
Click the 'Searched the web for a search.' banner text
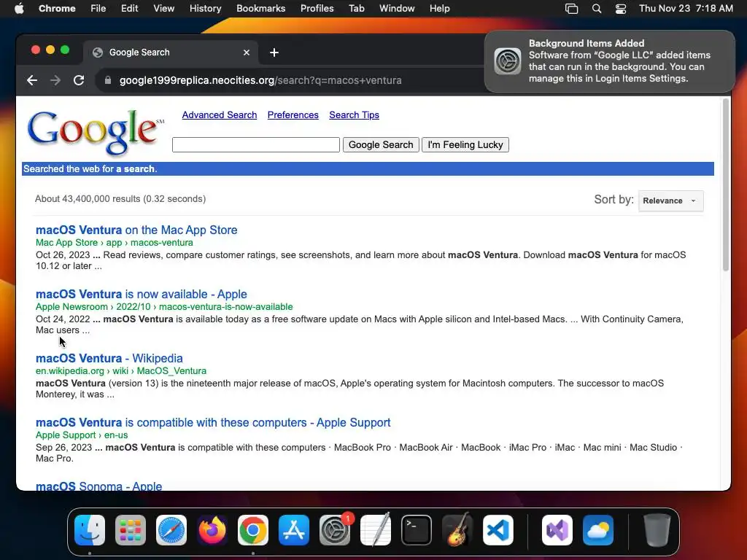tap(90, 168)
